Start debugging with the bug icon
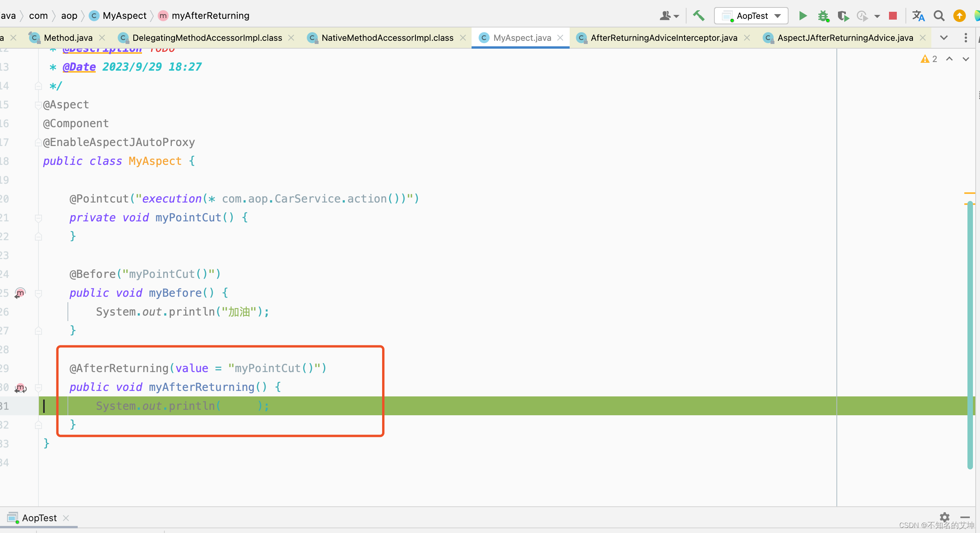The height and width of the screenshot is (533, 980). tap(823, 16)
